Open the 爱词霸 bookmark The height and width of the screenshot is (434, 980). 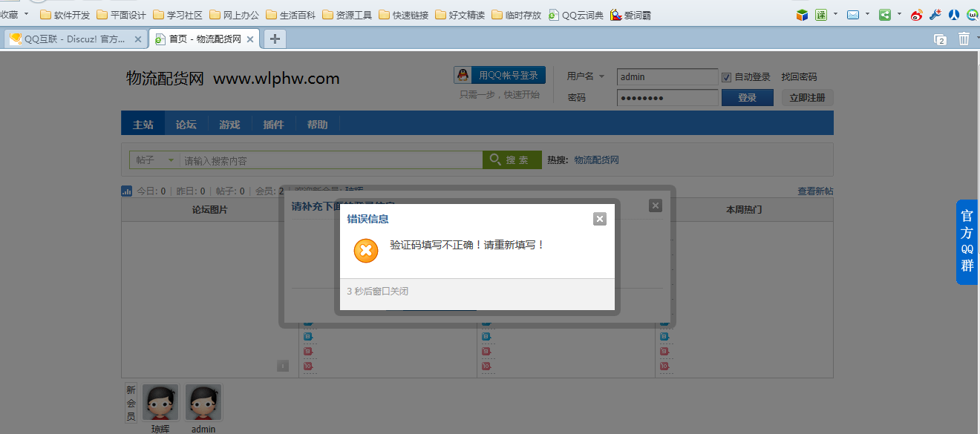pos(630,15)
